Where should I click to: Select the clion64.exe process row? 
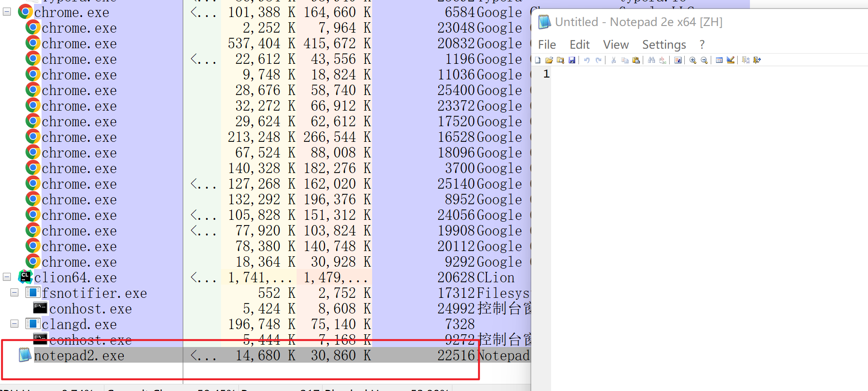click(265, 277)
